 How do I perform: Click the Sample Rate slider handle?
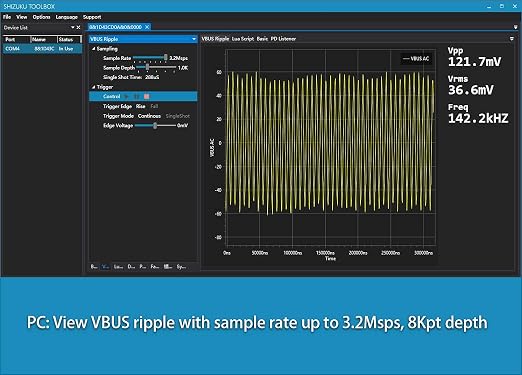[x=165, y=58]
